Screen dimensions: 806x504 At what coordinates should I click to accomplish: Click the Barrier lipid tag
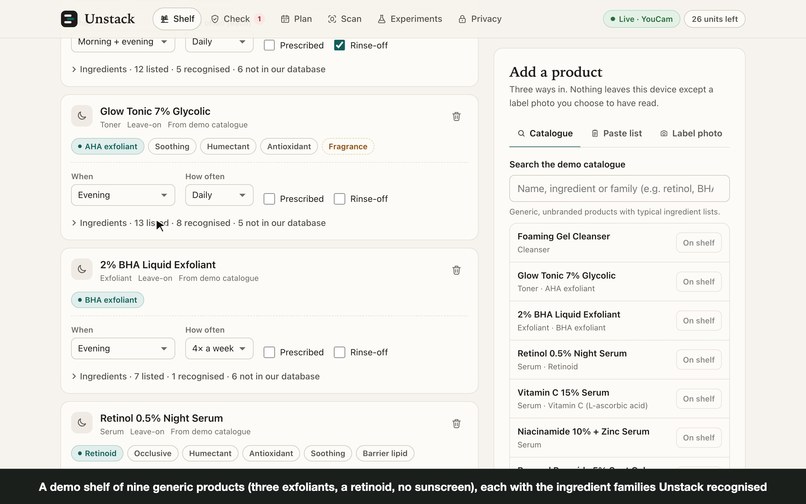pos(385,454)
